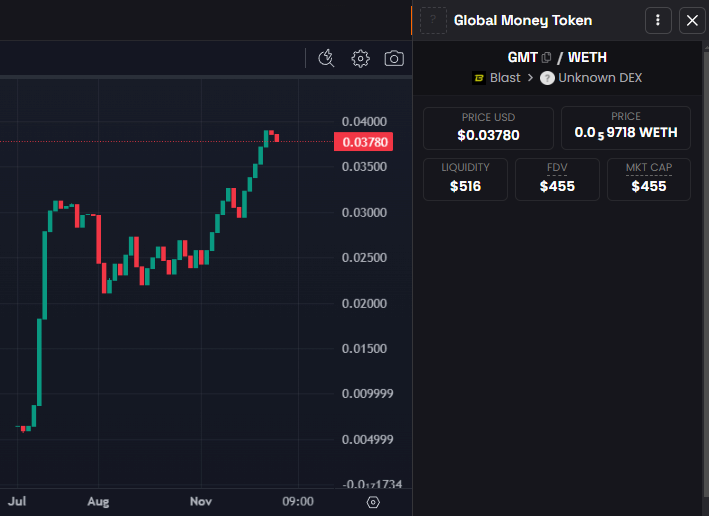Click the 0.02000 price axis label

click(364, 303)
